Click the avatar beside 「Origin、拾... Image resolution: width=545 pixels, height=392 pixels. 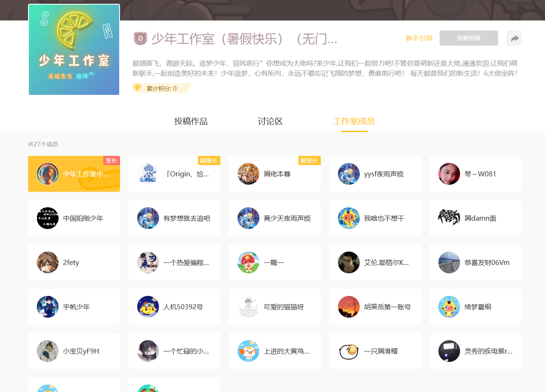(148, 174)
